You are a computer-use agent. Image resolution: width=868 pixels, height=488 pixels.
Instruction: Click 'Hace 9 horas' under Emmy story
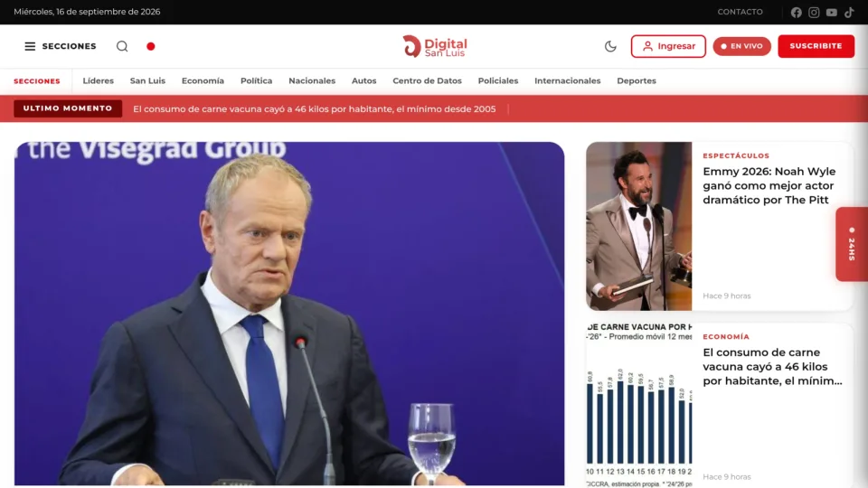tap(727, 296)
